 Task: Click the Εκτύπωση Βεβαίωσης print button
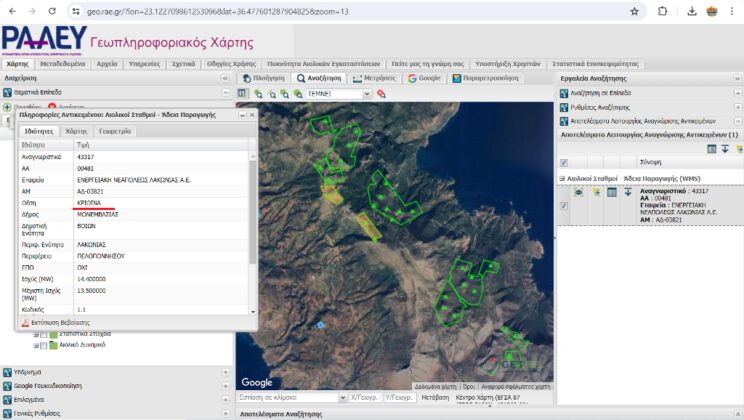click(56, 323)
